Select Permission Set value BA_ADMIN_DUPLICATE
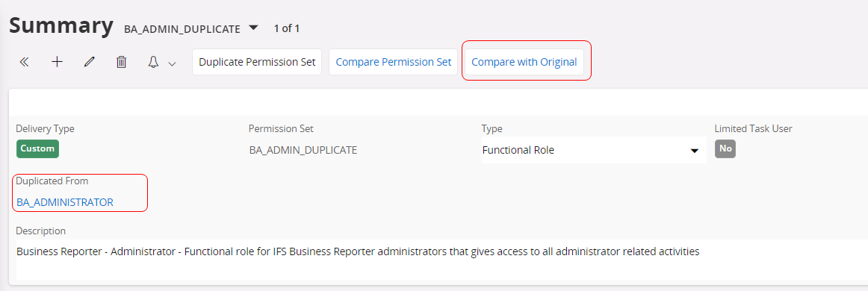Viewport: 868px width, 291px height. [x=303, y=150]
